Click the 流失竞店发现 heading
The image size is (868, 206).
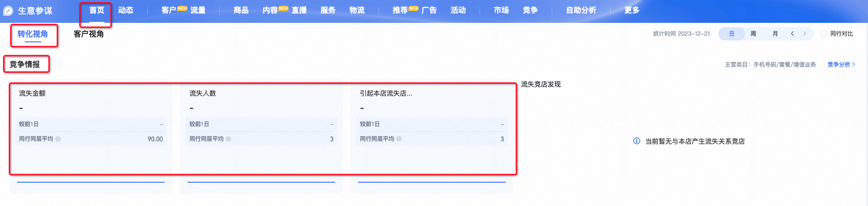pos(541,84)
